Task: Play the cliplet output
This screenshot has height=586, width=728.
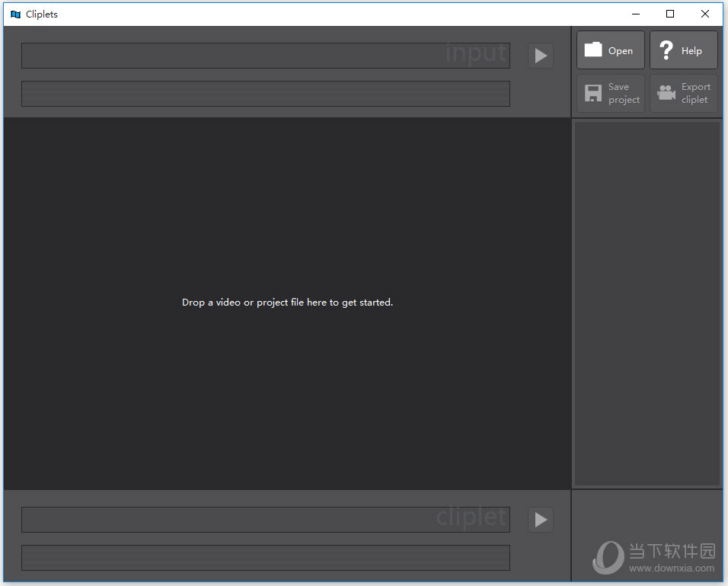Action: 541,520
